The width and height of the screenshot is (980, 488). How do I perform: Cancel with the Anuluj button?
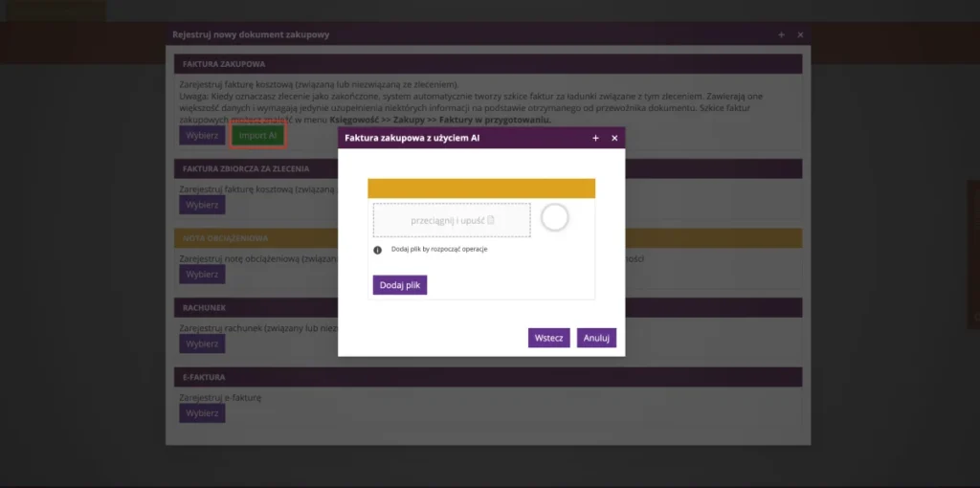point(596,338)
